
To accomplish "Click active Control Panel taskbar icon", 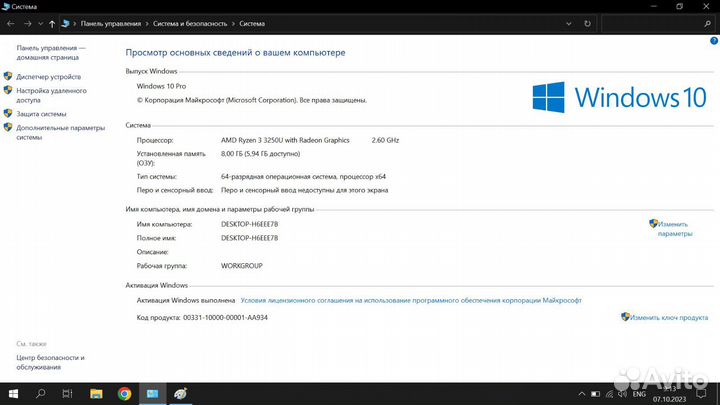I will pyautogui.click(x=152, y=394).
